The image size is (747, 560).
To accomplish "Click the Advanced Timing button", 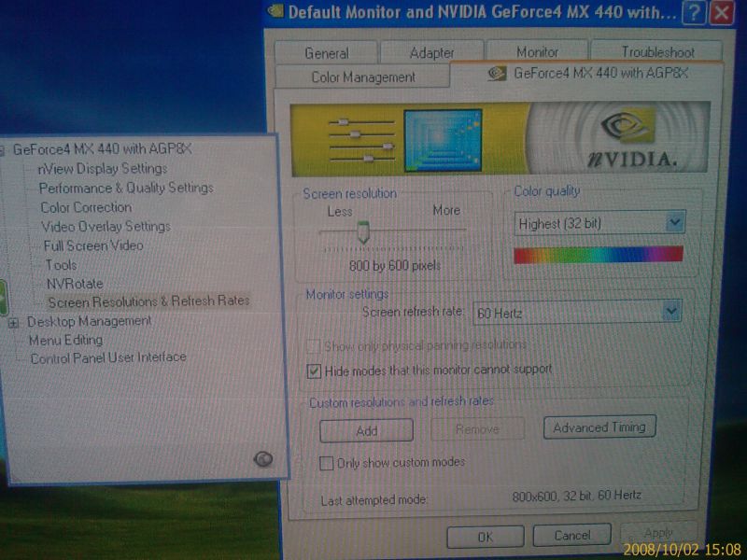I will pyautogui.click(x=599, y=427).
